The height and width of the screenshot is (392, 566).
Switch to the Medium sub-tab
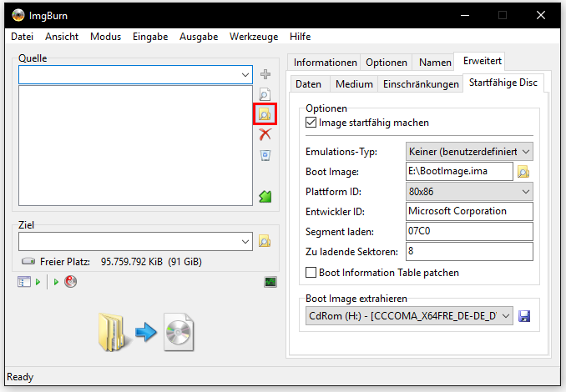click(354, 84)
